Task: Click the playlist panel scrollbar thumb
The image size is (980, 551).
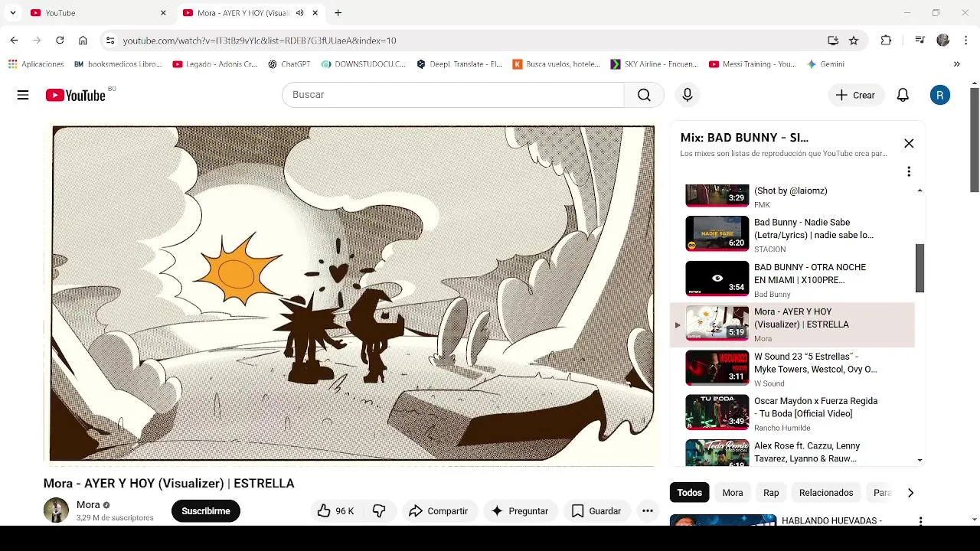Action: coord(920,268)
